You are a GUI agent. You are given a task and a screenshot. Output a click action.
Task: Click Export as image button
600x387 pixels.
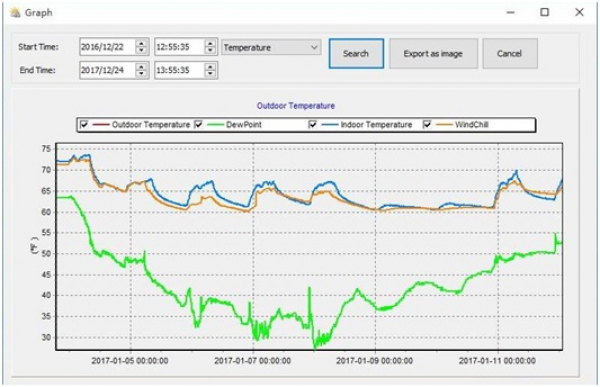(433, 54)
